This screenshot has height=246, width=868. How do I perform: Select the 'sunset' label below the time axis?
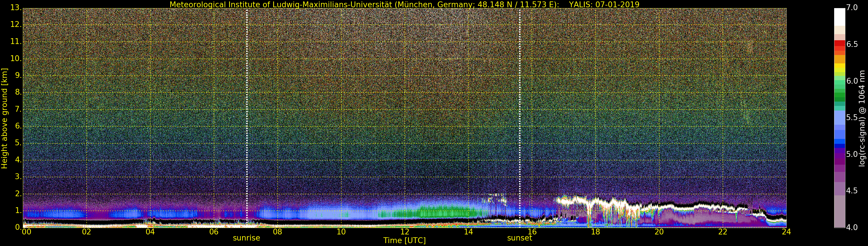point(520,238)
